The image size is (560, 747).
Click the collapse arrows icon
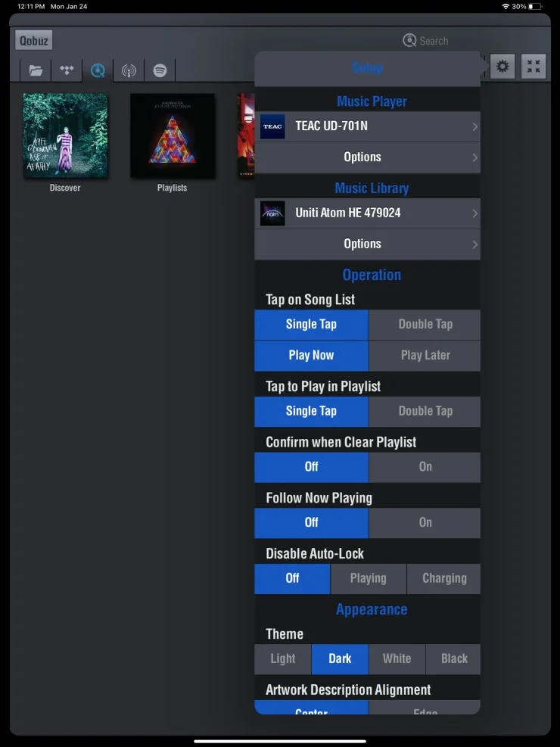point(534,66)
